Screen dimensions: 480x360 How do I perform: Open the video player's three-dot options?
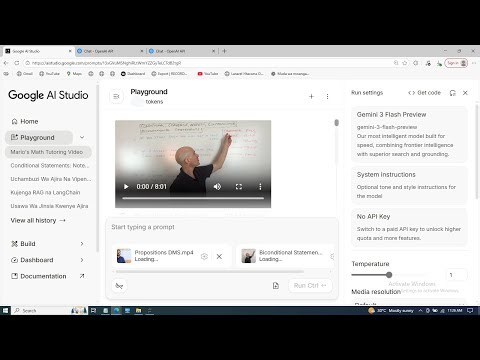(x=260, y=187)
